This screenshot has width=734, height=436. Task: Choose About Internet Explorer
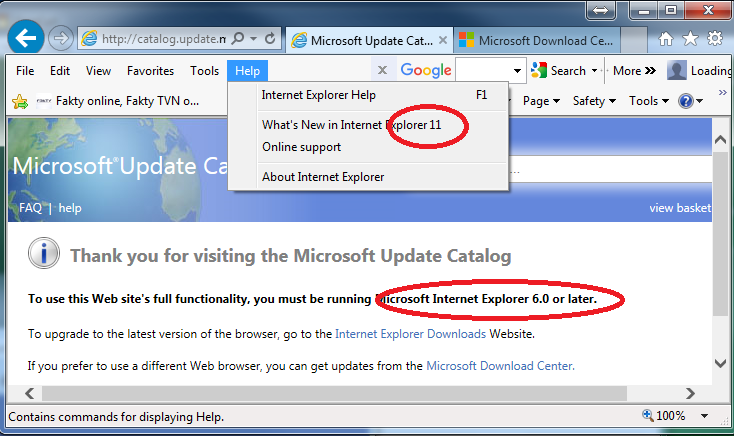click(x=368, y=177)
